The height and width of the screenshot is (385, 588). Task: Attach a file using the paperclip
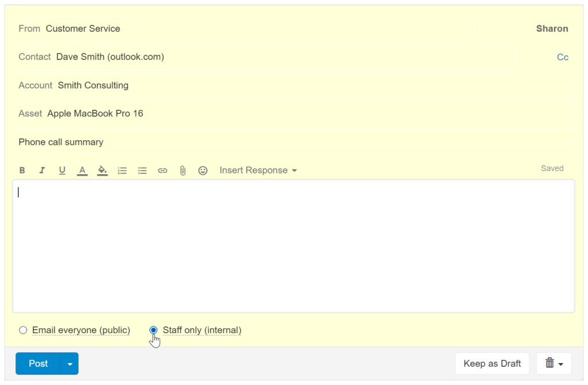[183, 170]
